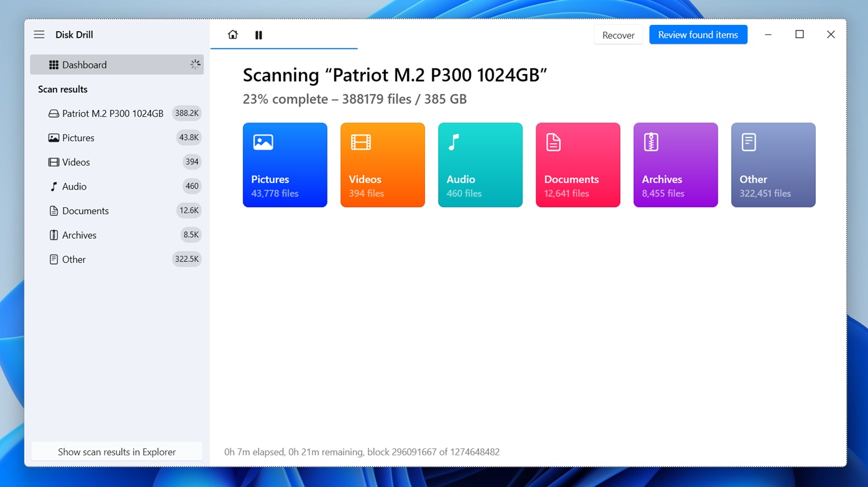Open the teal Audio card
The width and height of the screenshot is (868, 487).
point(480,165)
